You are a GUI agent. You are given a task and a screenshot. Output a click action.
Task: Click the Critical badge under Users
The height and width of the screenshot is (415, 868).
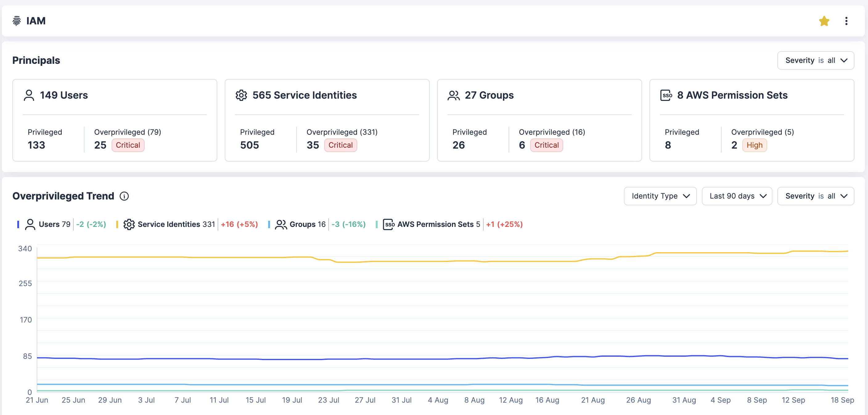128,145
